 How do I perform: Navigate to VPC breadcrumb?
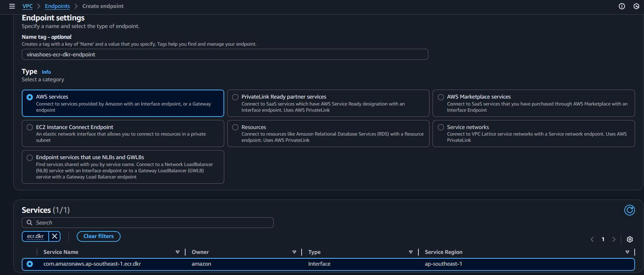pos(27,6)
